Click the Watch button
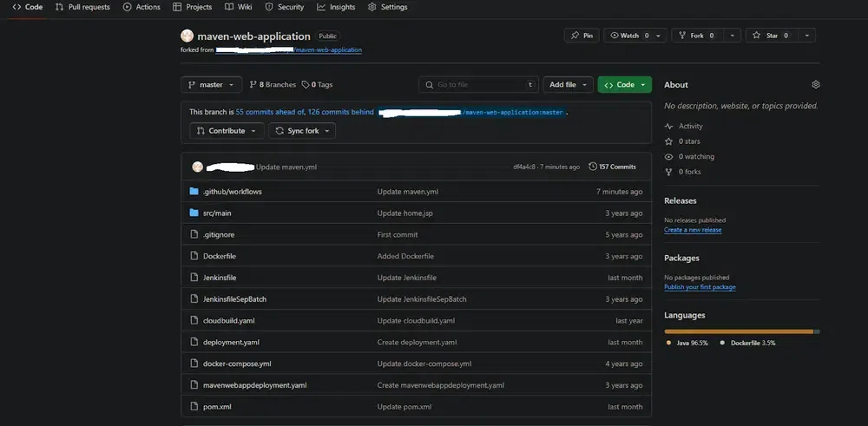Screen dimensions: 868x426 click(x=628, y=36)
